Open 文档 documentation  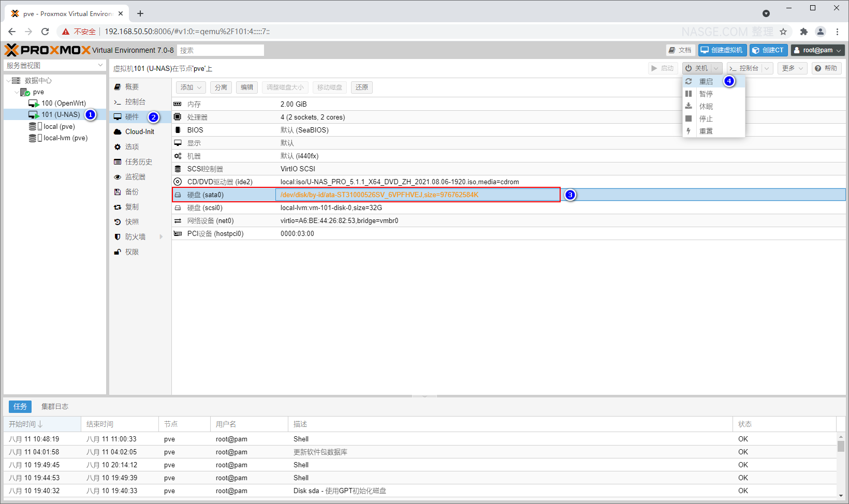680,50
